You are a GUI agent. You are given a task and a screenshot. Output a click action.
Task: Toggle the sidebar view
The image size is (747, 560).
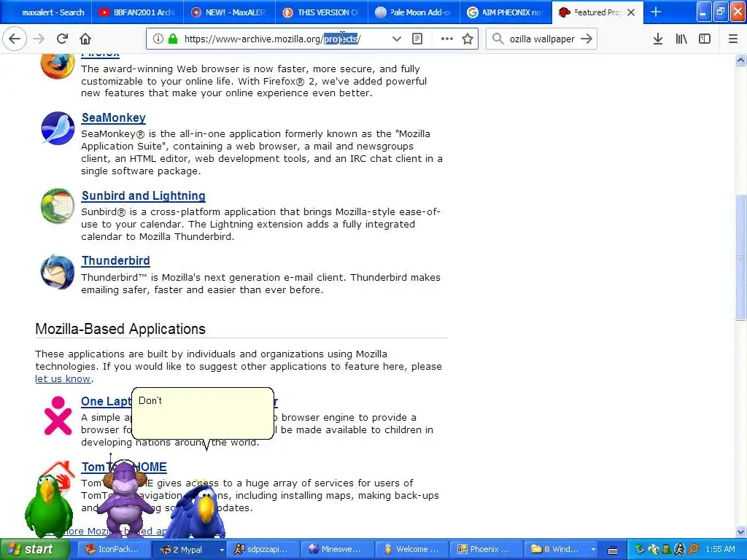click(x=705, y=39)
